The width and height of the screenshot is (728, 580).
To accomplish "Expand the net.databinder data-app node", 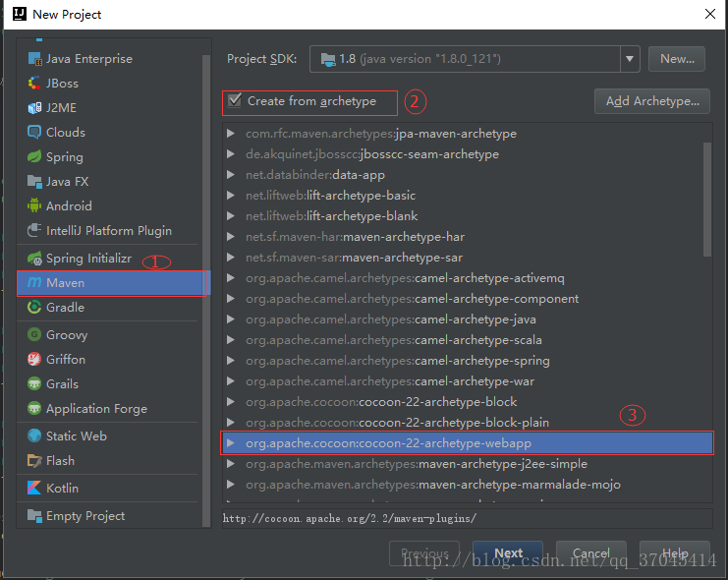I will click(230, 175).
